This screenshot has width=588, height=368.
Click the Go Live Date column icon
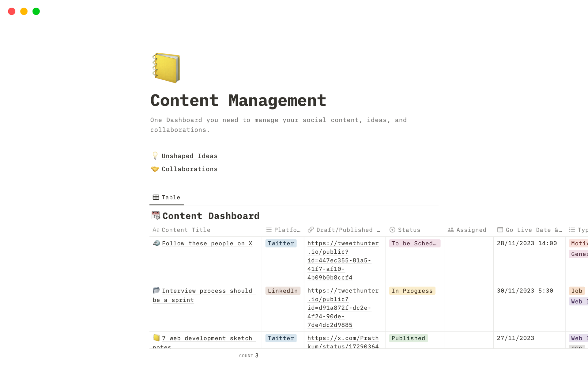[x=500, y=229]
